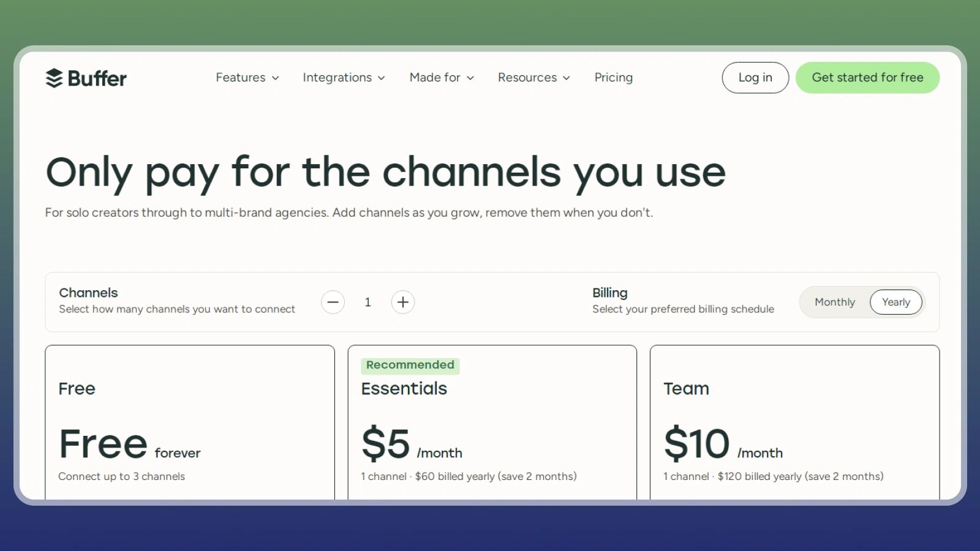Viewport: 980px width, 551px height.
Task: Click '$120 billed yearly' text
Action: tap(759, 476)
